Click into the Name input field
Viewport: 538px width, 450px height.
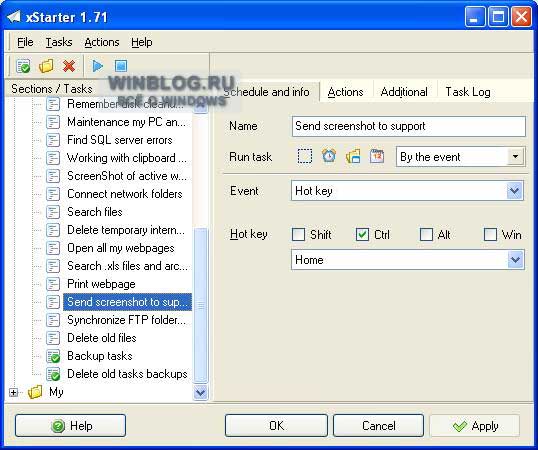tap(409, 126)
